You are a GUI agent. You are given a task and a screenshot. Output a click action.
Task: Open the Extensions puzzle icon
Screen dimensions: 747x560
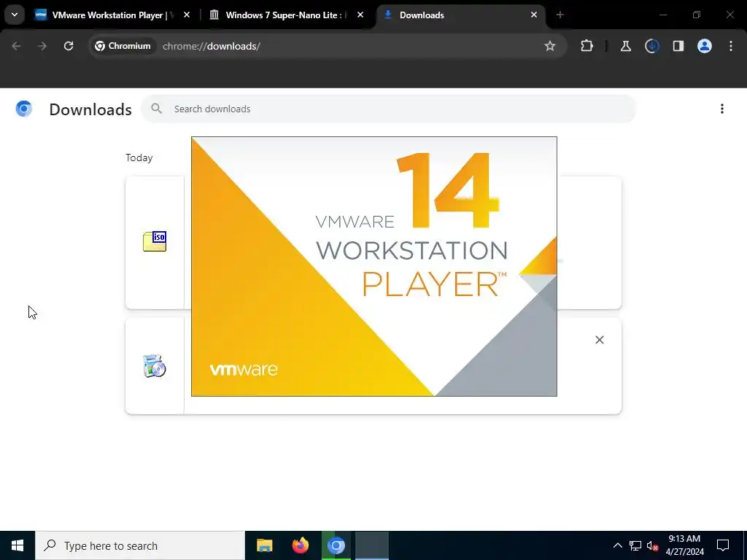587,46
